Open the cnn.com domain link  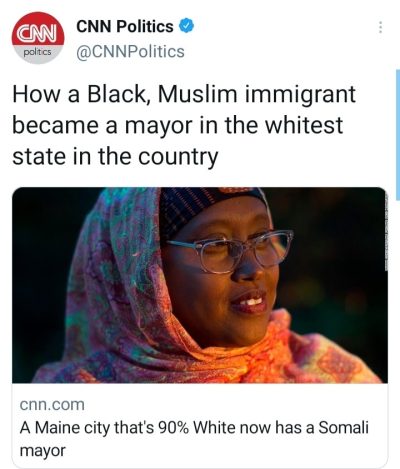coord(52,405)
